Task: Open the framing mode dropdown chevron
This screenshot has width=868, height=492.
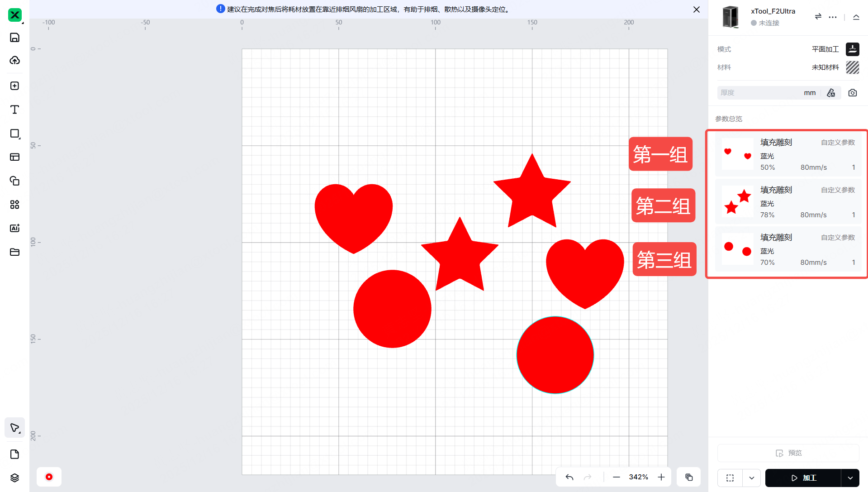Action: (751, 478)
